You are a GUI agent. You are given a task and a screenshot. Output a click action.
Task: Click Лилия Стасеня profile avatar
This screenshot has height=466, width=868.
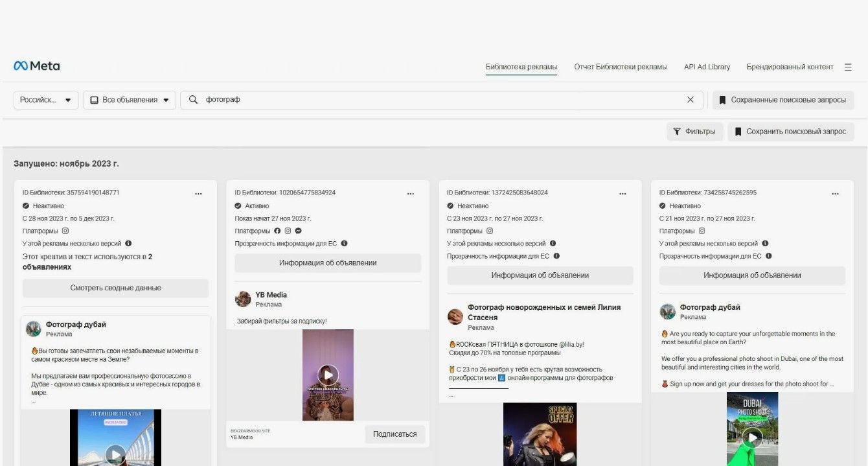click(x=455, y=316)
